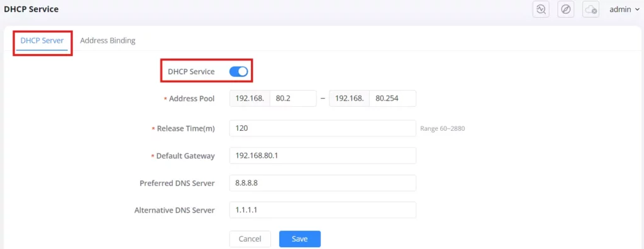Open the admin user dropdown

[625, 9]
